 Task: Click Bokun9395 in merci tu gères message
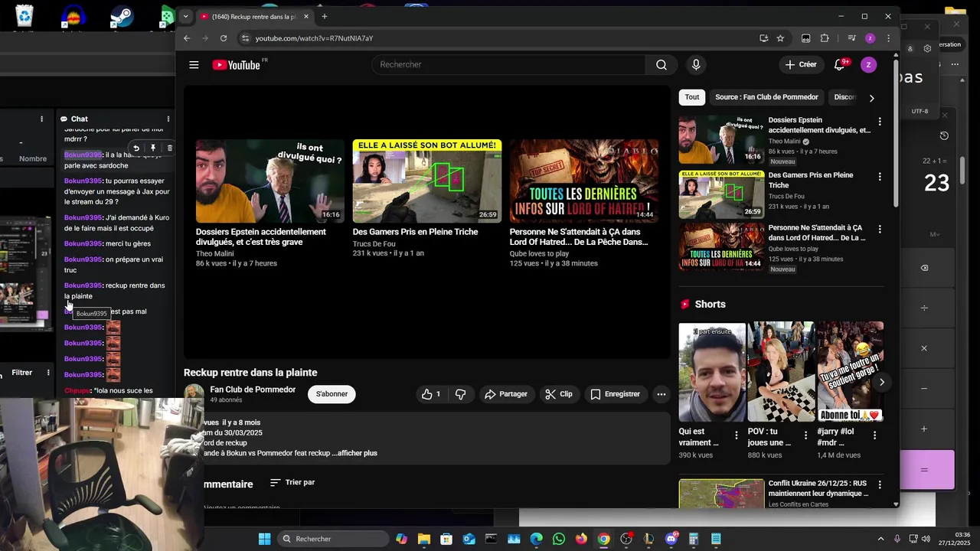point(83,244)
